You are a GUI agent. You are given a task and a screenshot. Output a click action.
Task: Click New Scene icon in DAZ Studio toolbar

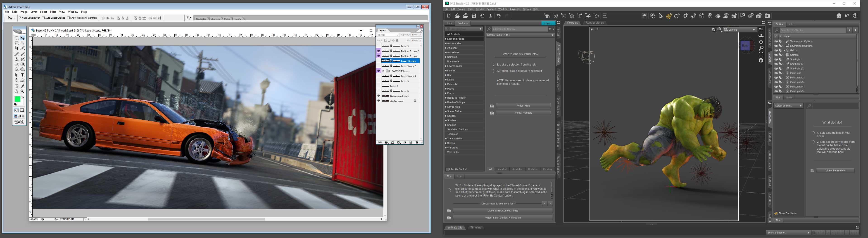click(x=449, y=16)
